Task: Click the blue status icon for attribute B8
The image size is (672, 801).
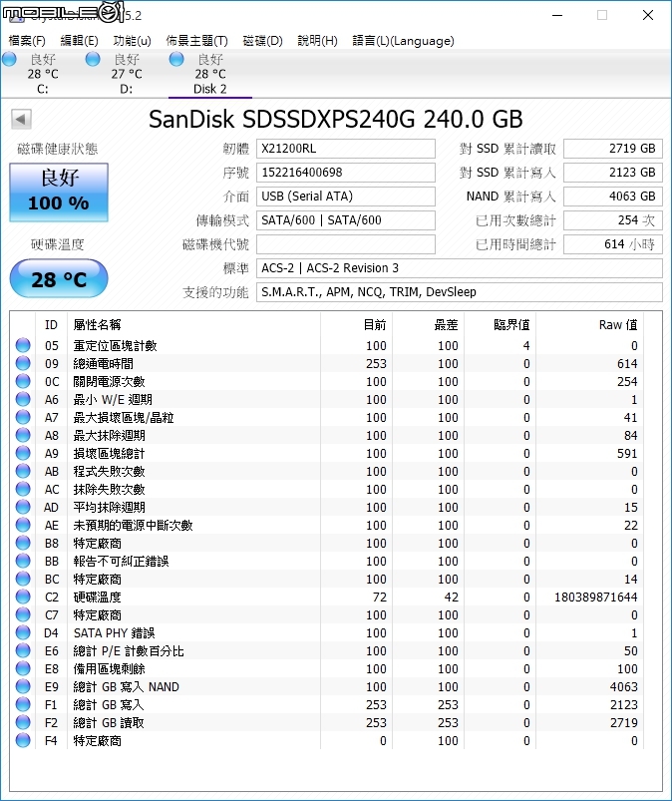Action: 23,543
